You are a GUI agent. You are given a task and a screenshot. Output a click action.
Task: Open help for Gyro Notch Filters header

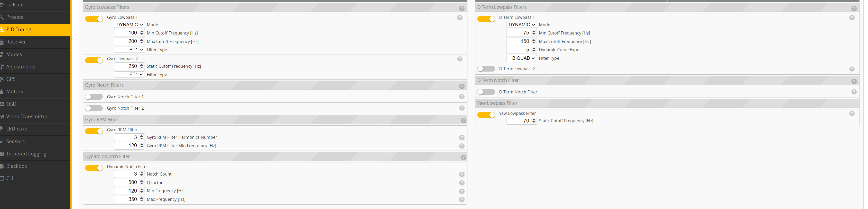[x=462, y=86]
